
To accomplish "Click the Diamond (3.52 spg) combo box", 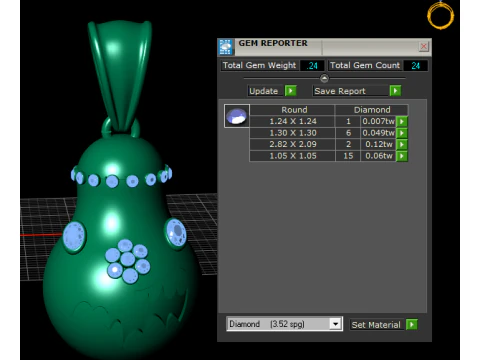I will point(284,324).
